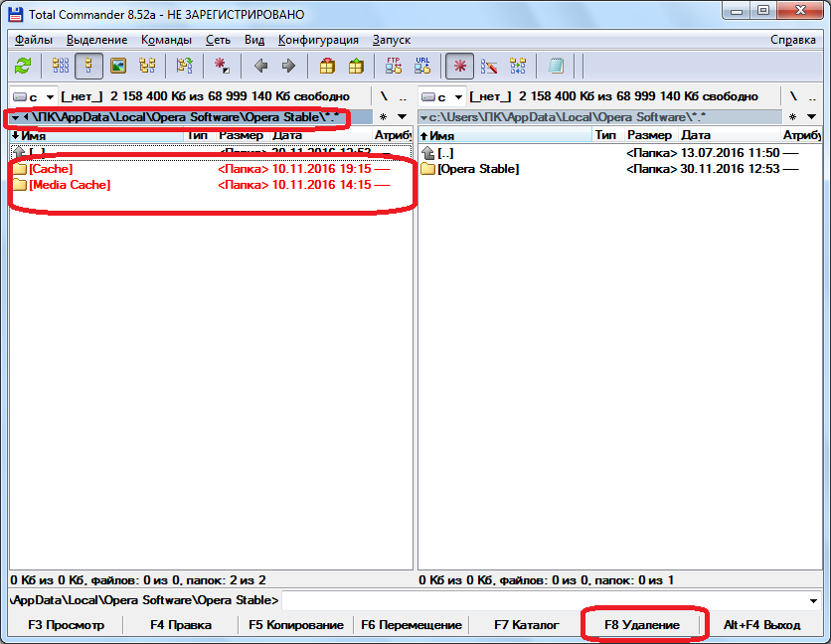Expand the command line history dropdown

814,601
